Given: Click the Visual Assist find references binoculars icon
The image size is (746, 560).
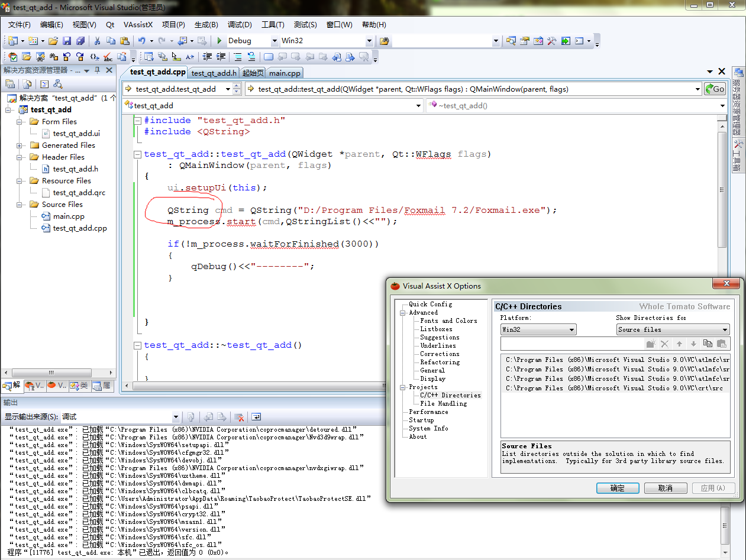Looking at the screenshot, I should click(53, 57).
